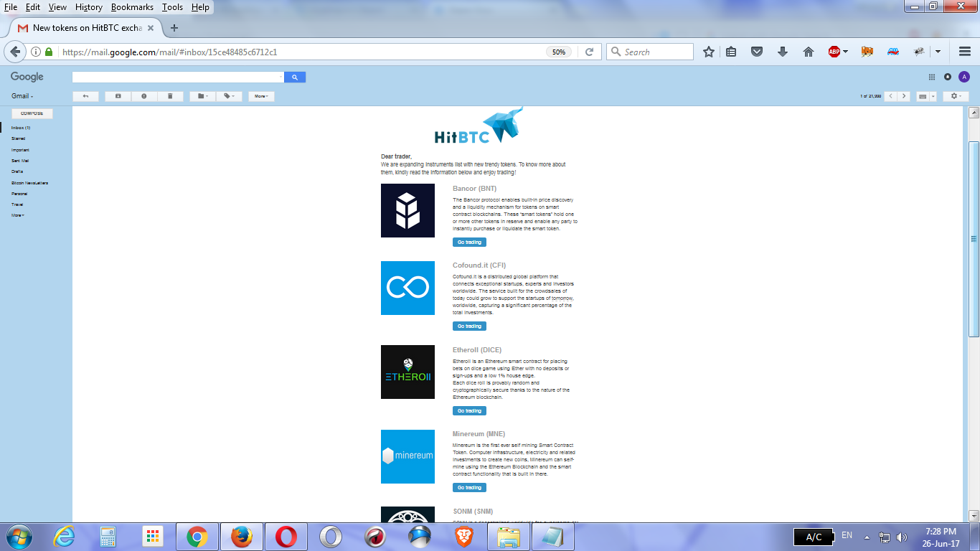The width and height of the screenshot is (980, 551).
Task: Open Gmail settings gear dropdown
Action: [x=956, y=96]
